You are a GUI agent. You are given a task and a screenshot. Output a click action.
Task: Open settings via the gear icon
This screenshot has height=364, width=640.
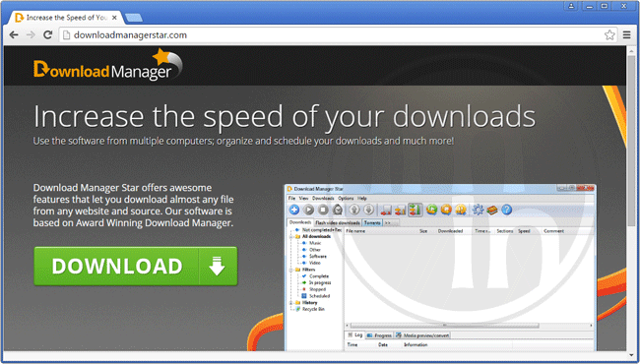coord(478,210)
